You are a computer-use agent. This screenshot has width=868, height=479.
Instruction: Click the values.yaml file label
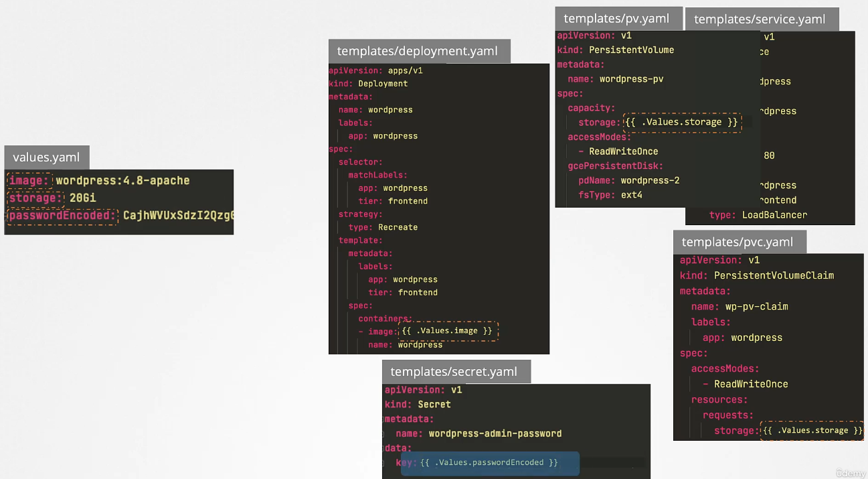coord(46,158)
